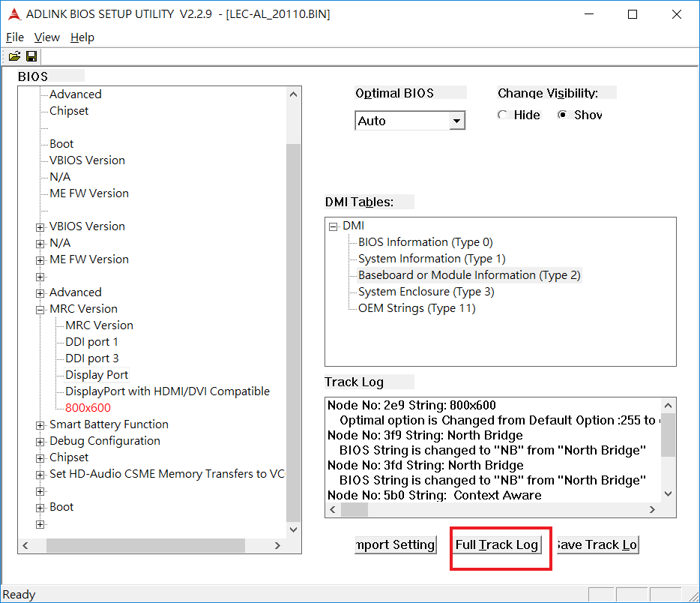The image size is (700, 603).
Task: Click the Import Setting button
Action: coord(396,544)
